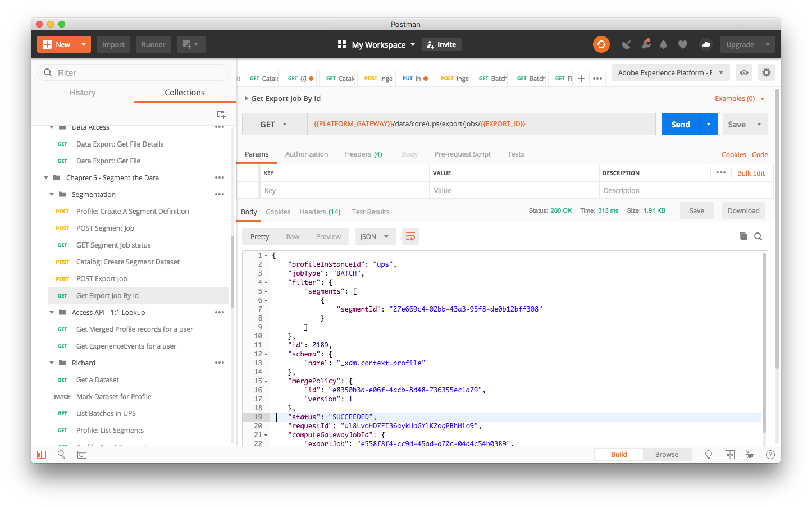
Task: Open the Runner button
Action: pyautogui.click(x=153, y=44)
